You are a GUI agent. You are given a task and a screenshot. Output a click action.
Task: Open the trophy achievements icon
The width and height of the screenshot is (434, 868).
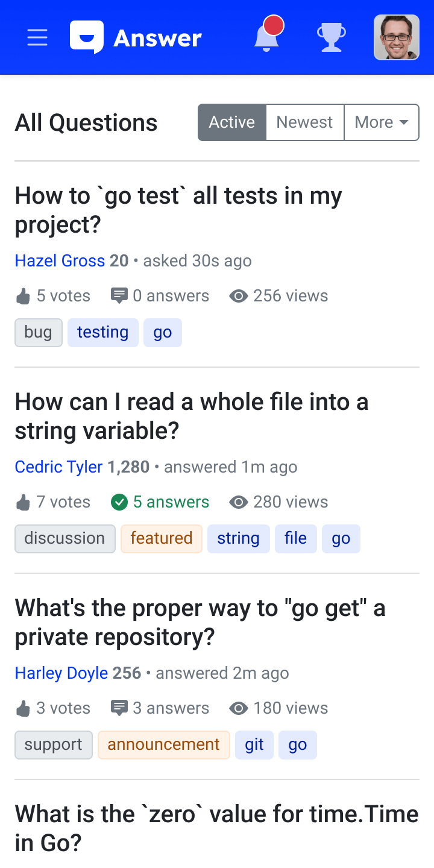[x=332, y=37]
